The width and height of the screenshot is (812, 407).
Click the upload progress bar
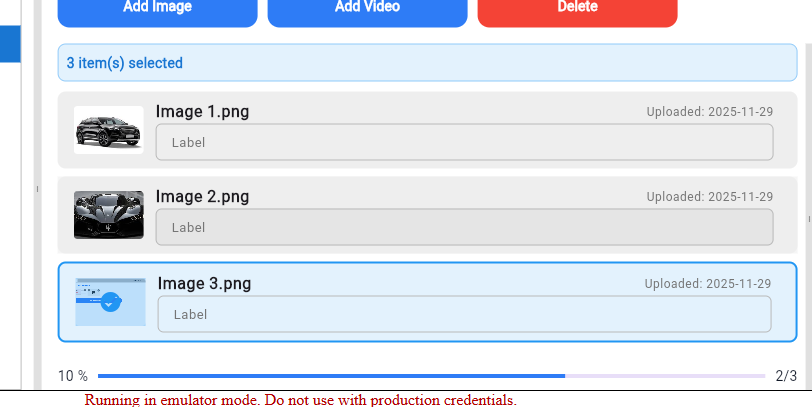(x=431, y=376)
